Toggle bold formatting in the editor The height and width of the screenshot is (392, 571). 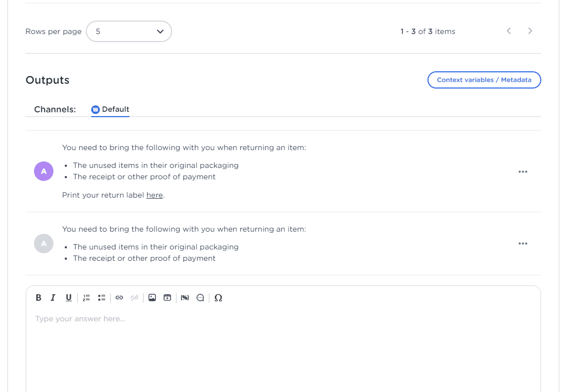[38, 298]
